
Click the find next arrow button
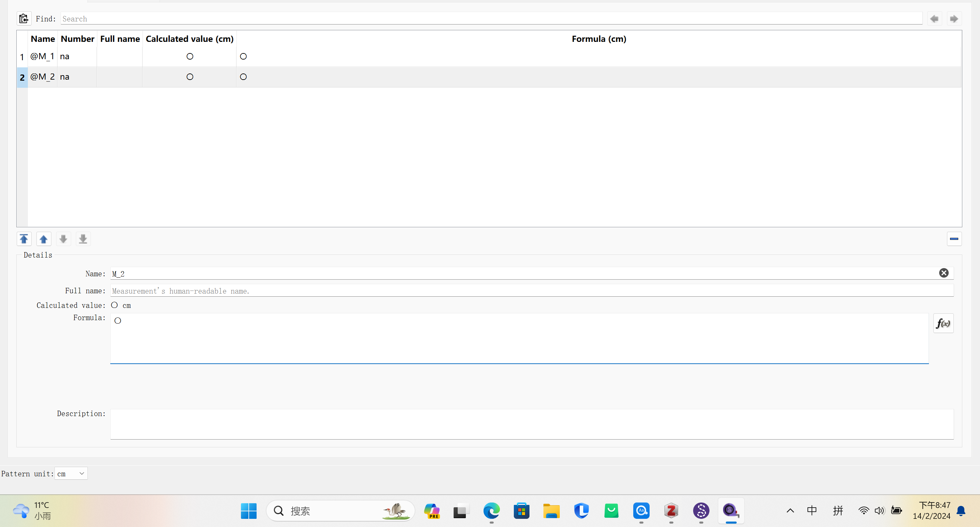click(x=954, y=19)
